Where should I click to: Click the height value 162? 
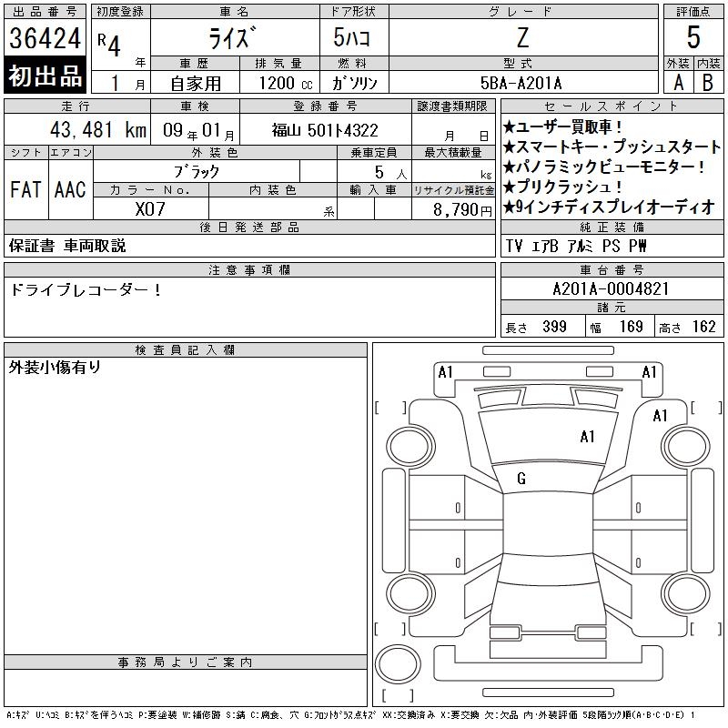(x=703, y=327)
